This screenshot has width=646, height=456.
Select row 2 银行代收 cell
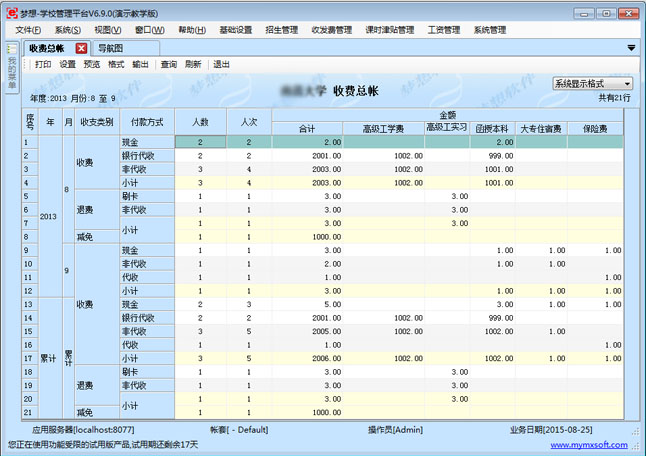click(x=147, y=156)
